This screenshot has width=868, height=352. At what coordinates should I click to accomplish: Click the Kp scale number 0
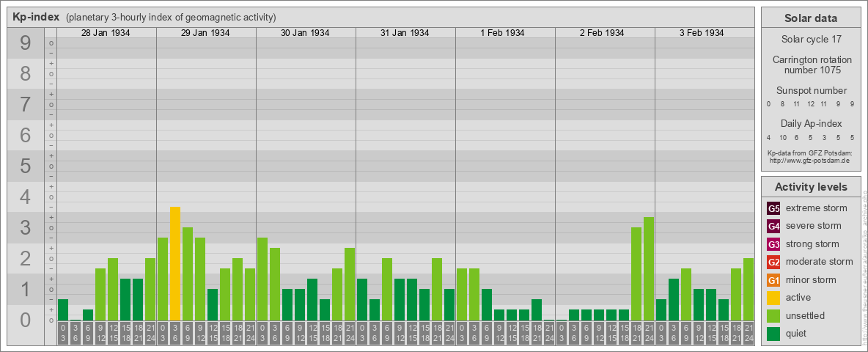point(25,320)
